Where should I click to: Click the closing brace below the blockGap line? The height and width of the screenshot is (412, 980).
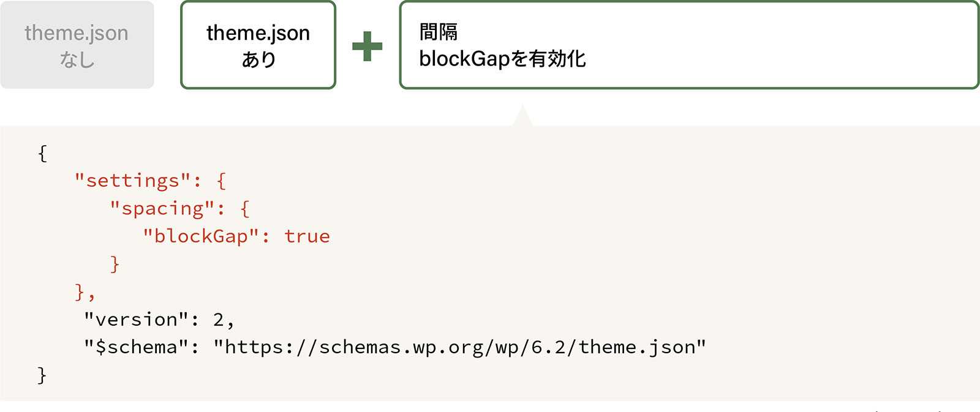(115, 264)
